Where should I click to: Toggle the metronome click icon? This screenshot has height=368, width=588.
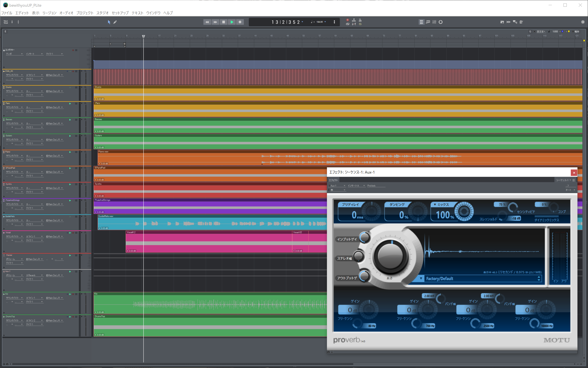pos(360,20)
